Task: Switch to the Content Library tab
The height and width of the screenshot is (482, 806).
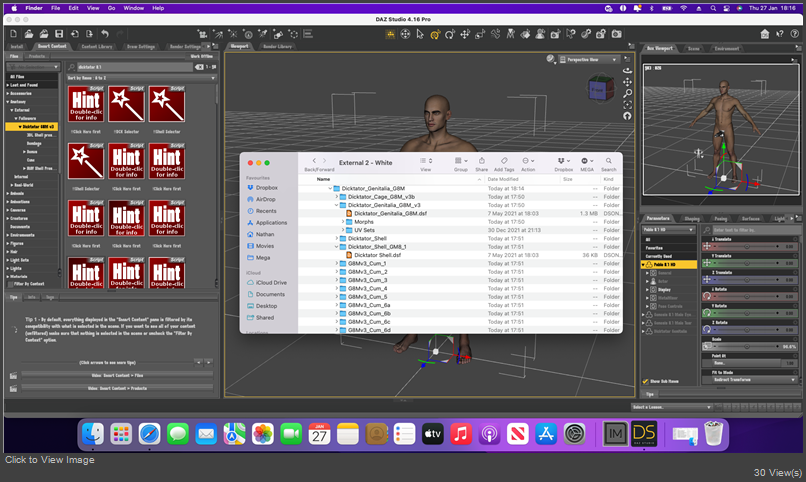Action: click(x=97, y=47)
